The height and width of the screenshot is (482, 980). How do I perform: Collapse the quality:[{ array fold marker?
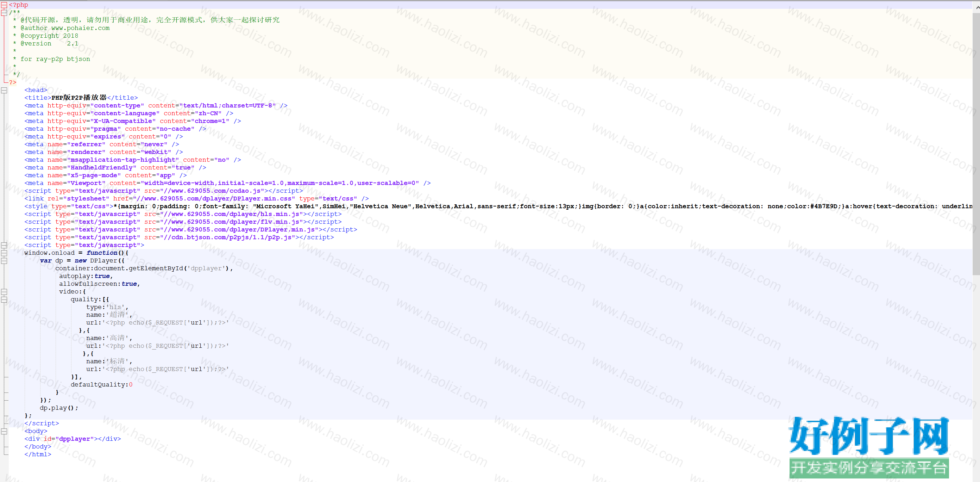point(4,299)
